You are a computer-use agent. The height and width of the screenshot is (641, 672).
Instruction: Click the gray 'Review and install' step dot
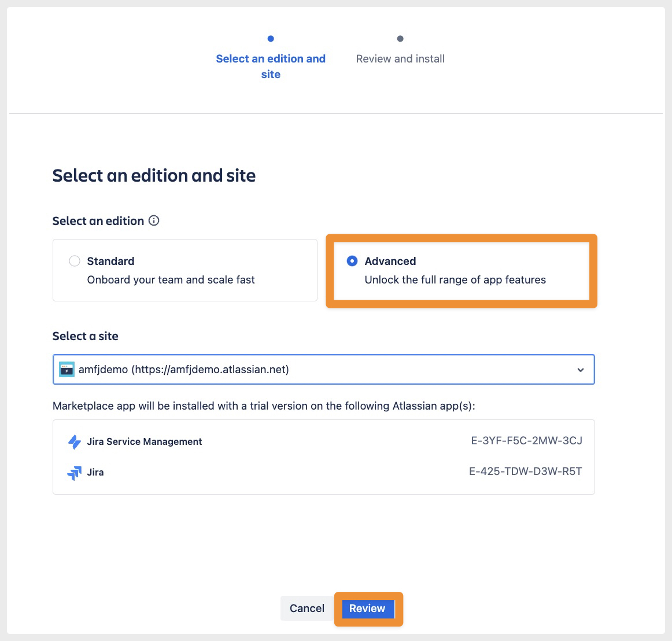click(x=400, y=39)
